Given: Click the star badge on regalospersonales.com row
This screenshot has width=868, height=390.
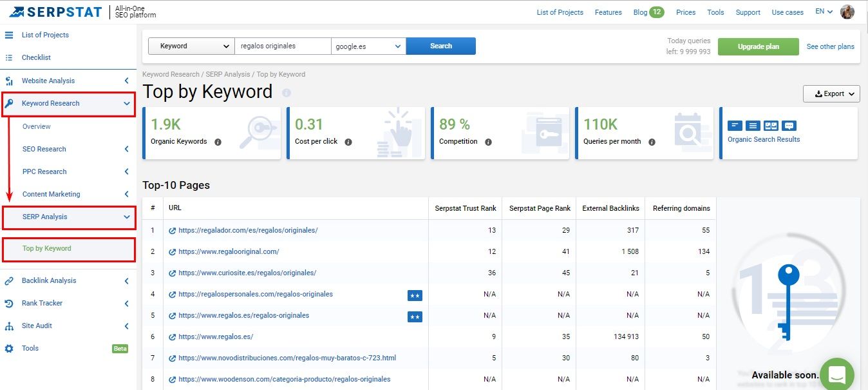Looking at the screenshot, I should 415,295.
